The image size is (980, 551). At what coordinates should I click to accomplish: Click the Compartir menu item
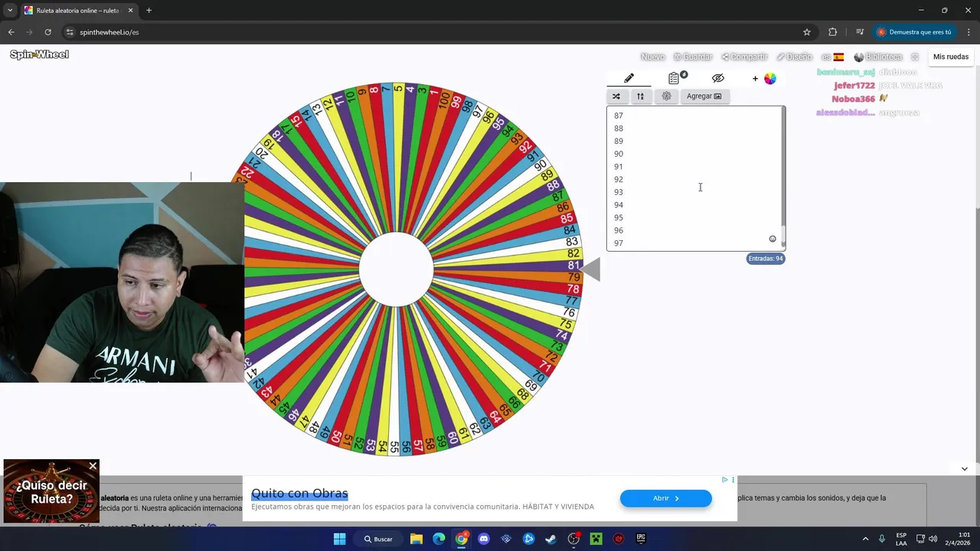tap(744, 57)
